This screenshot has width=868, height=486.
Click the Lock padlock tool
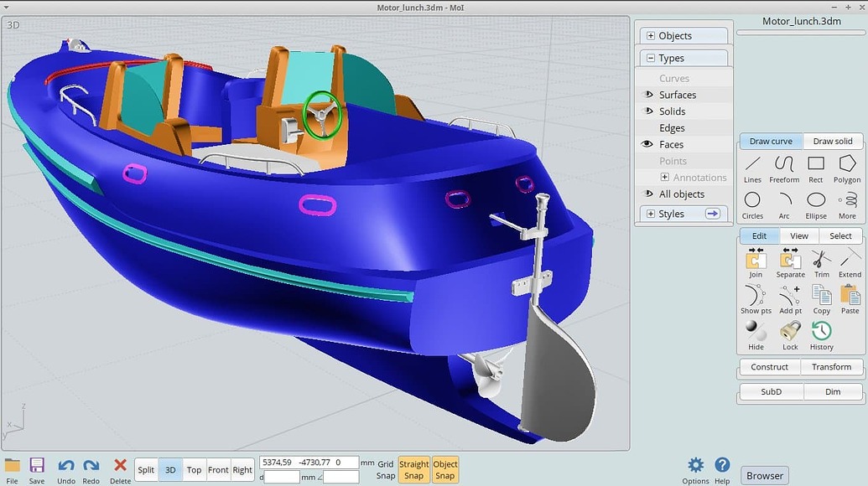click(790, 336)
